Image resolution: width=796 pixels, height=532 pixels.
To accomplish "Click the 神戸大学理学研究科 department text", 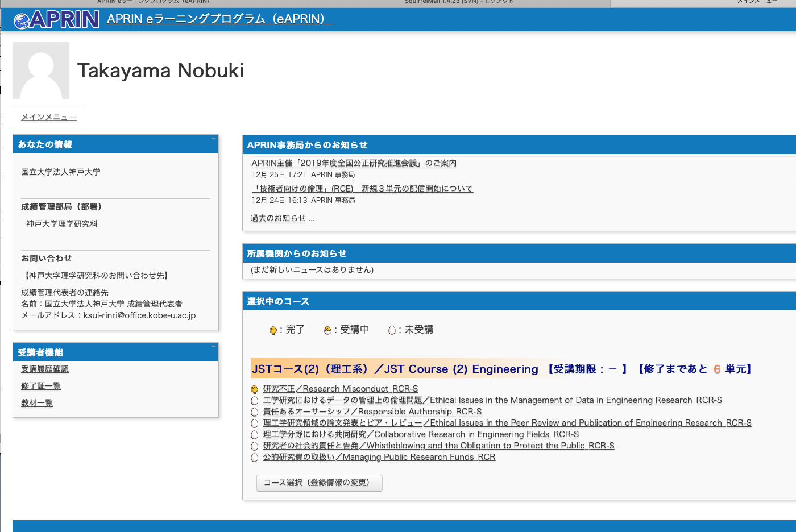I will coord(62,224).
